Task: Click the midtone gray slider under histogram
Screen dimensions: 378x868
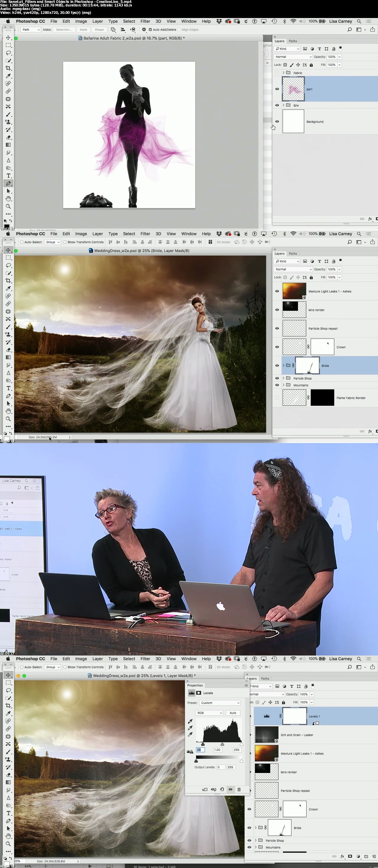Action: (222, 744)
